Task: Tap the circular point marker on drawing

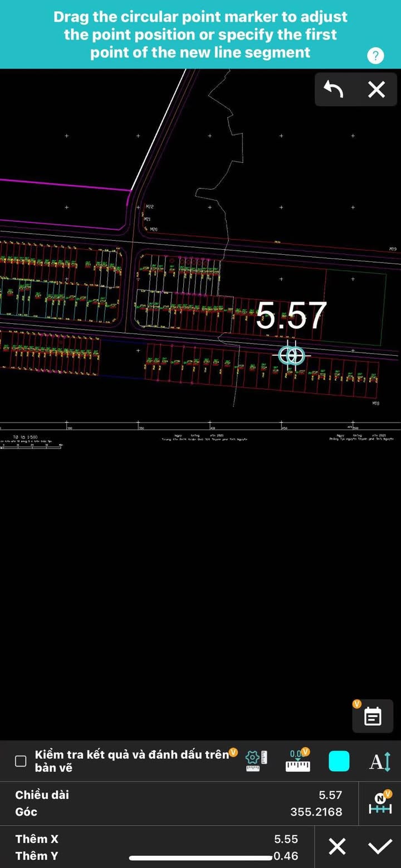Action: (x=291, y=355)
